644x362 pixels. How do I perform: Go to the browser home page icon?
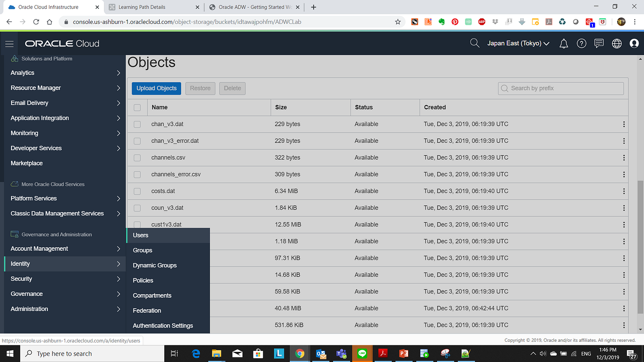49,22
